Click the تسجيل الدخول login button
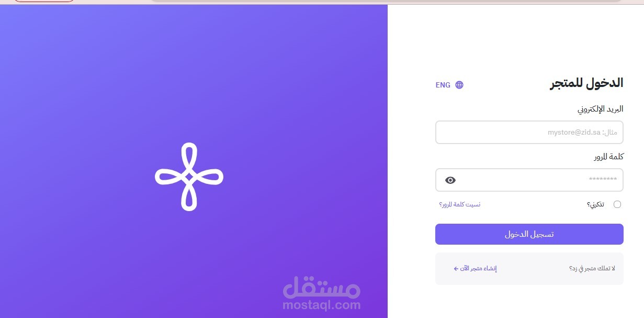 [x=529, y=234]
